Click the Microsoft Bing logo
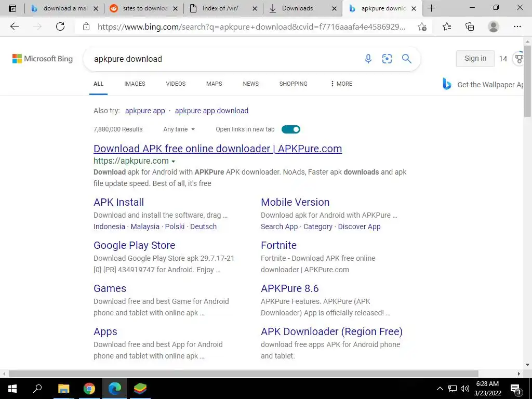Image resolution: width=532 pixels, height=399 pixels. click(43, 59)
